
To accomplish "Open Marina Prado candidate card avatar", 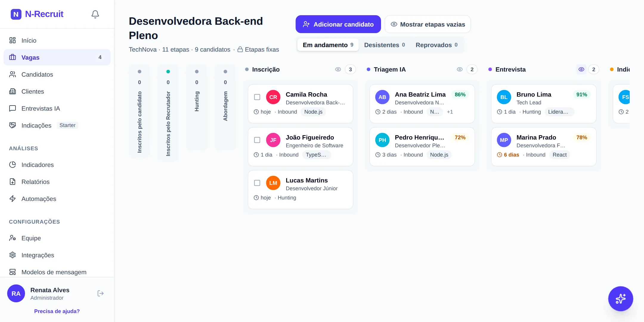I will (504, 140).
